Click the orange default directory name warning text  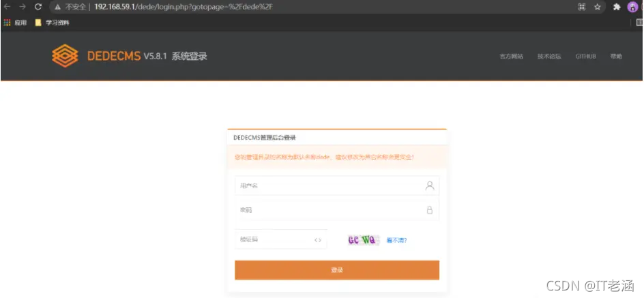click(324, 158)
